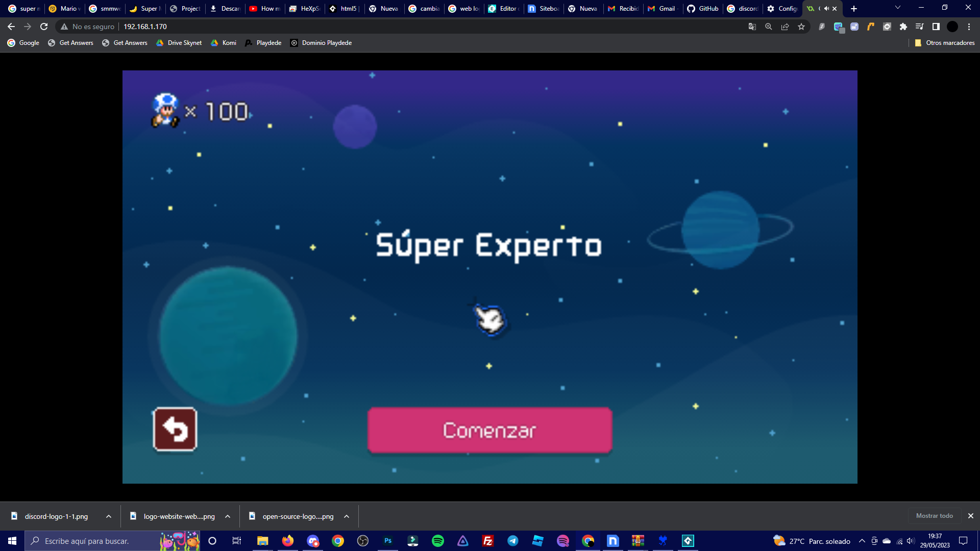Expand options for discord-logo-1-1.png download
This screenshot has height=551, width=980.
tap(109, 516)
